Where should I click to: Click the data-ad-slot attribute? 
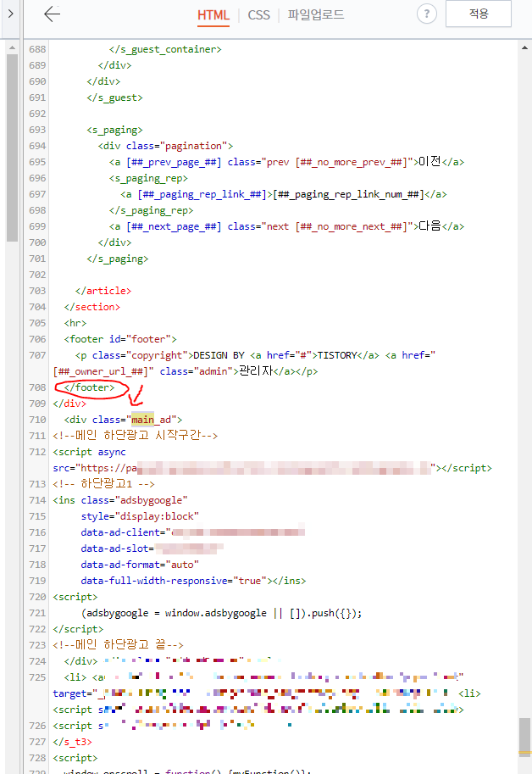tap(152, 548)
